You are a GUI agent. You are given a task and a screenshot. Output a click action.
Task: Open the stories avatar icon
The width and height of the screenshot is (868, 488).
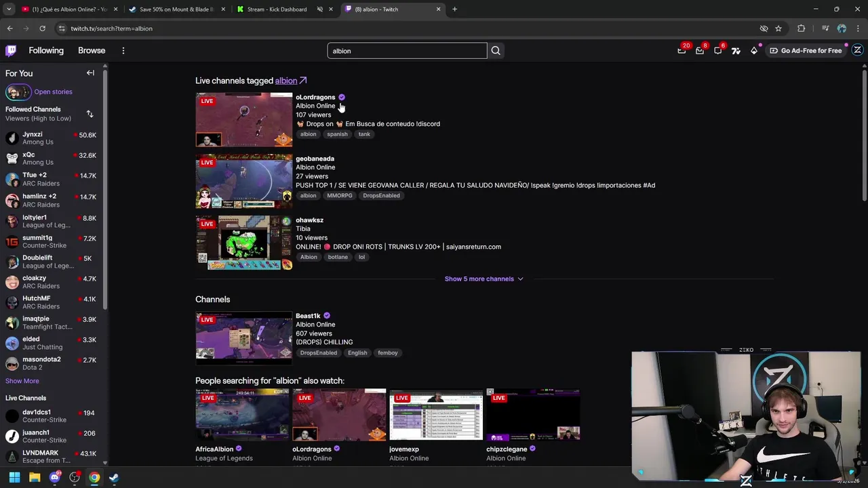(18, 91)
